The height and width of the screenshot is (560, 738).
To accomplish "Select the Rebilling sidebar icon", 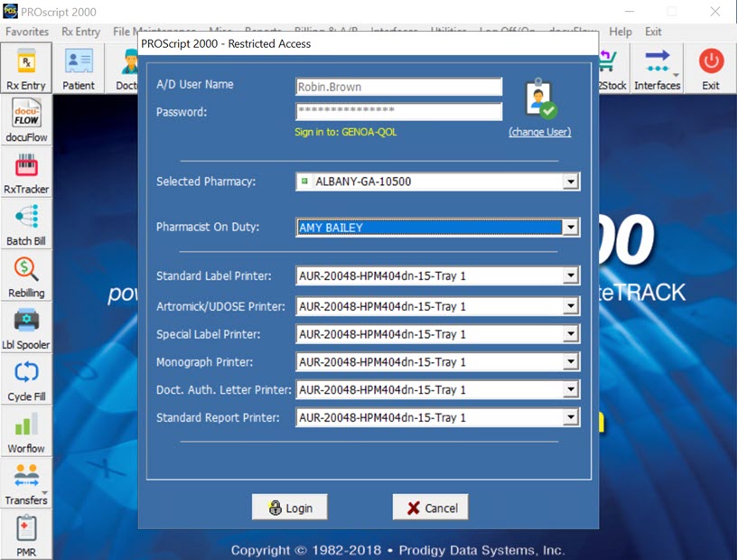I will [26, 276].
